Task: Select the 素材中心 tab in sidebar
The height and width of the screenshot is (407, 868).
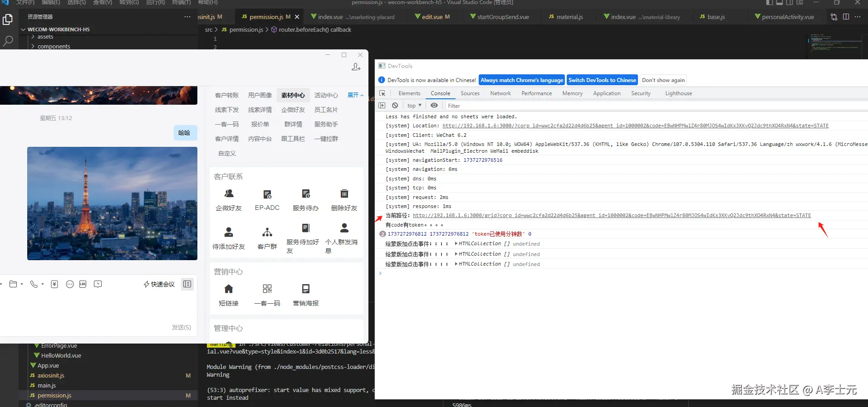Action: click(x=293, y=95)
